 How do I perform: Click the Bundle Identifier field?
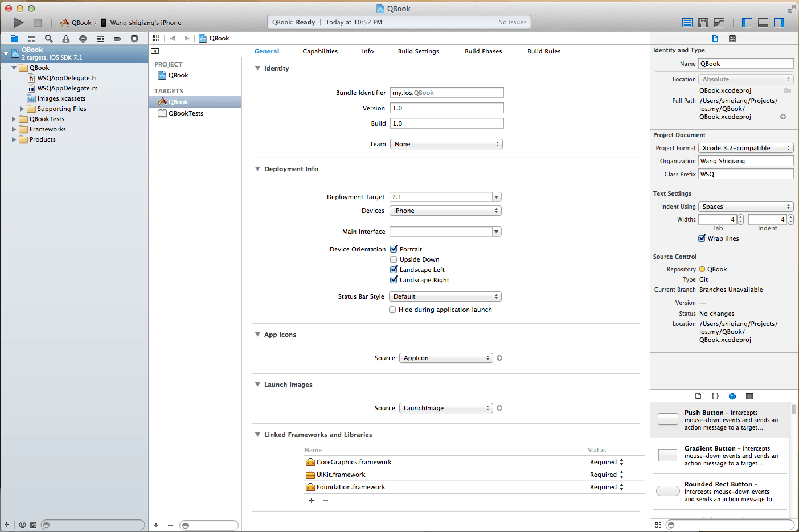coord(447,93)
